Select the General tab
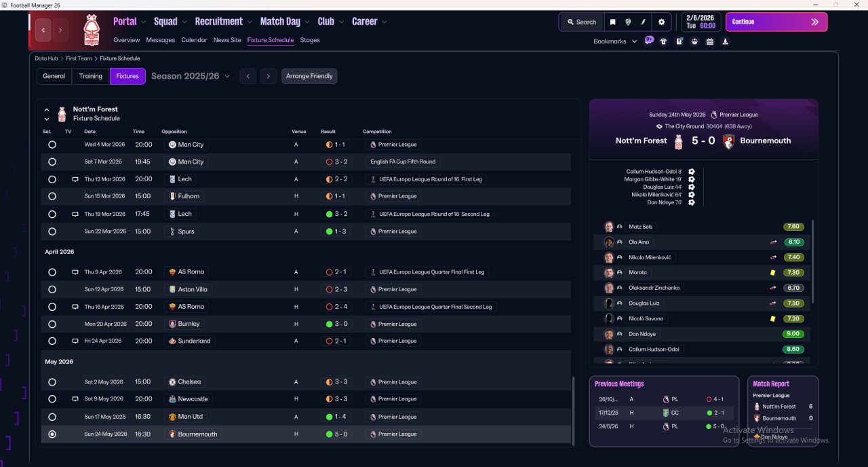 [54, 76]
